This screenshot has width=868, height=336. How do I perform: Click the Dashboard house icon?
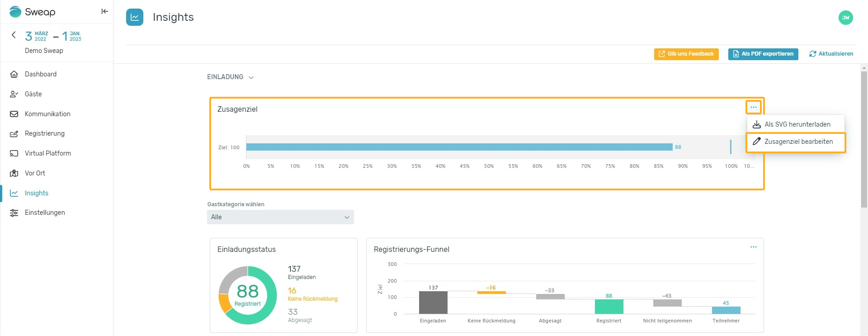click(14, 74)
